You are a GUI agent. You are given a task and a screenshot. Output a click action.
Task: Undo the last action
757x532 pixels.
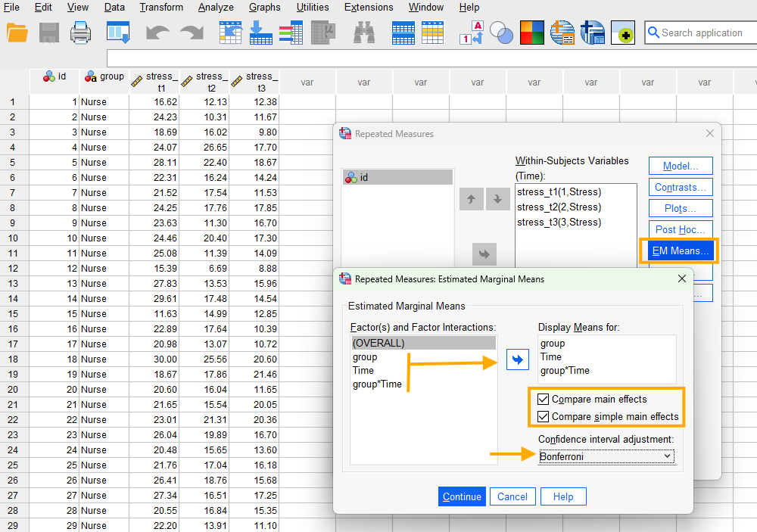[157, 33]
